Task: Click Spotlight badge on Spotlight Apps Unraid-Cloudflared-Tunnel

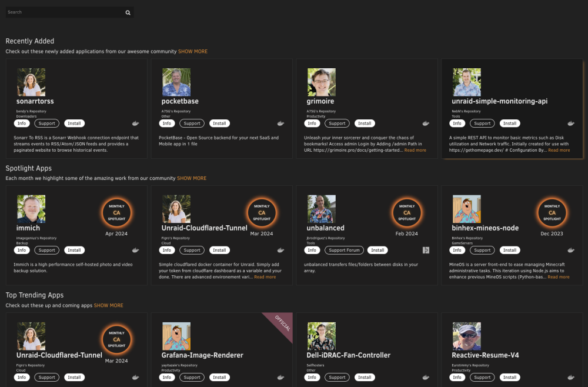Action: [262, 213]
